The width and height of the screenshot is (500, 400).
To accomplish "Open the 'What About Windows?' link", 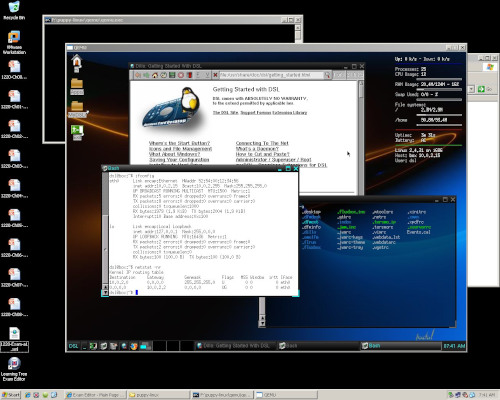I will pyautogui.click(x=174, y=154).
